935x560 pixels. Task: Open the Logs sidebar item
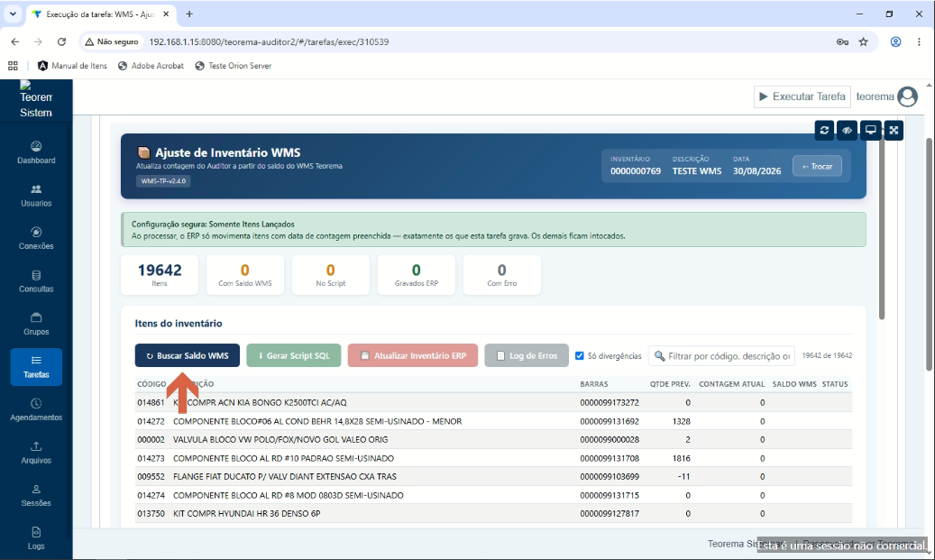click(36, 538)
